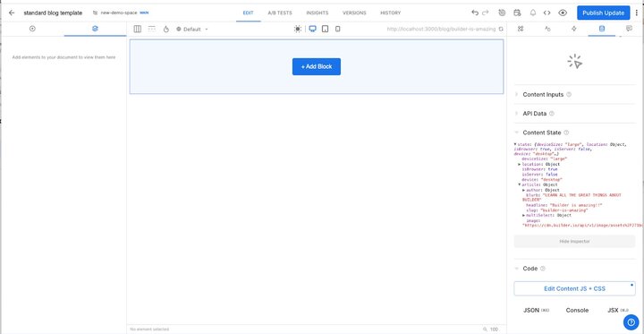
Task: Open the Default targeting dropdown
Action: [192, 30]
